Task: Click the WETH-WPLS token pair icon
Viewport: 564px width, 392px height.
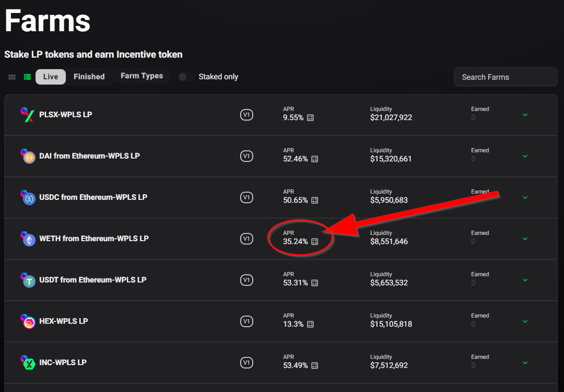Action: [27, 239]
